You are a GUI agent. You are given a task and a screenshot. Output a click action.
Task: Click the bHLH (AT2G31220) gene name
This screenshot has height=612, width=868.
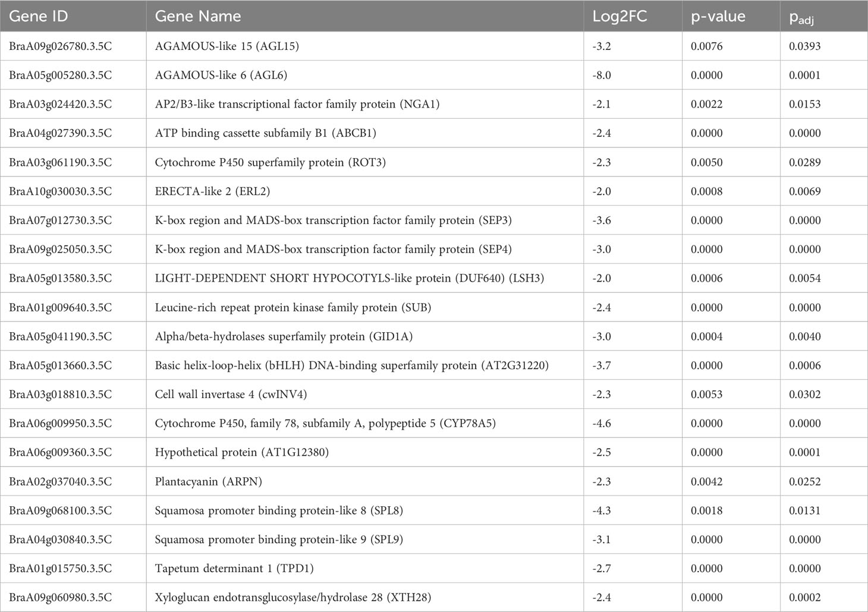351,366
